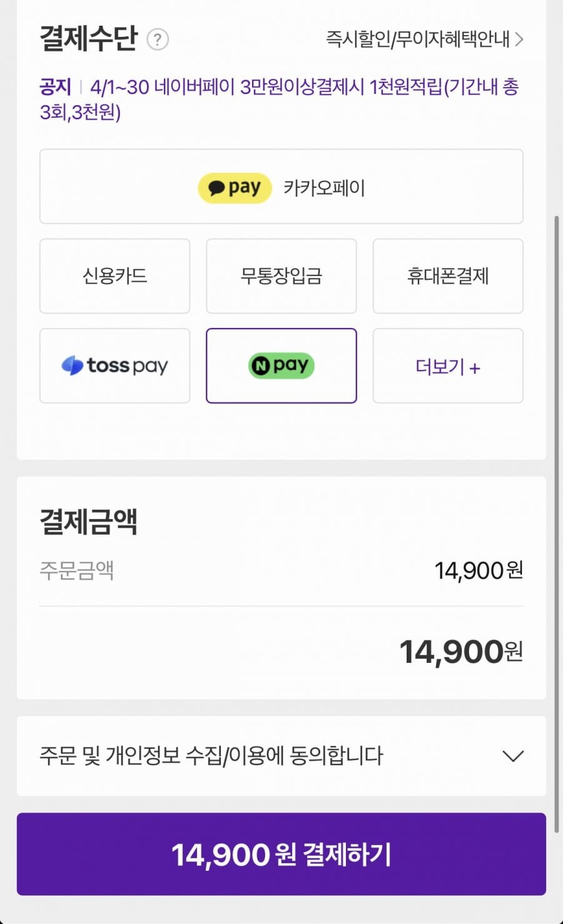Click the 결제수단 section heading
The width and height of the screenshot is (563, 924).
88,38
